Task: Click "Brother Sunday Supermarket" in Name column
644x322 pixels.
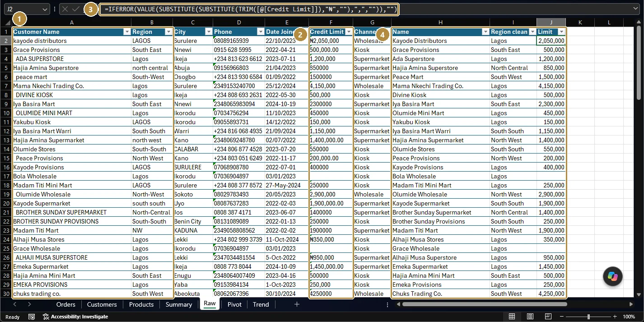Action: (440, 212)
